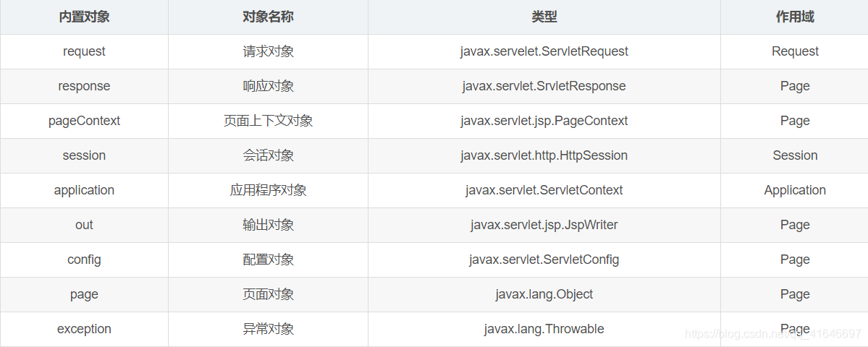The width and height of the screenshot is (868, 347).
Task: Click the Page scope in config row
Action: click(794, 260)
